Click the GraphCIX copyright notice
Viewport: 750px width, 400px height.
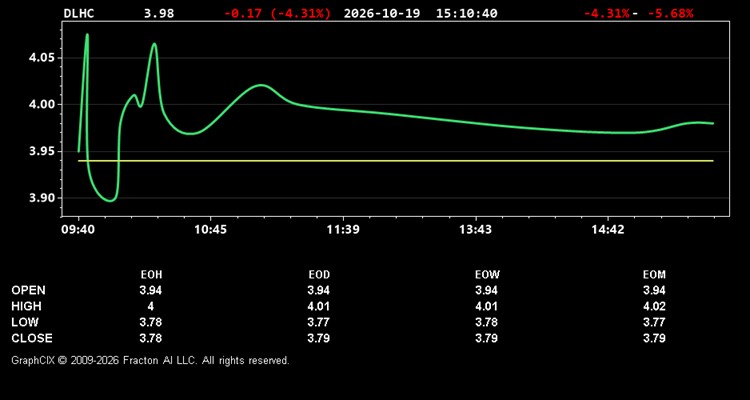[150, 360]
